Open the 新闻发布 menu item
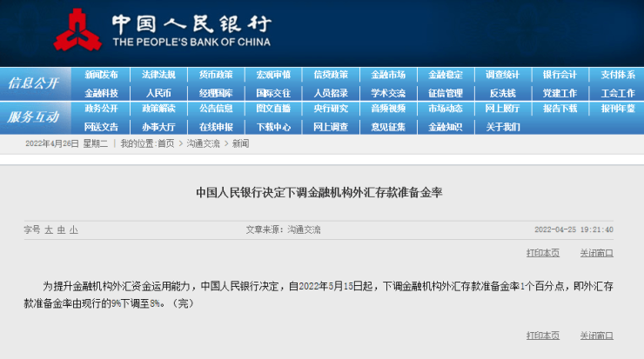The height and width of the screenshot is (359, 644). (x=101, y=75)
